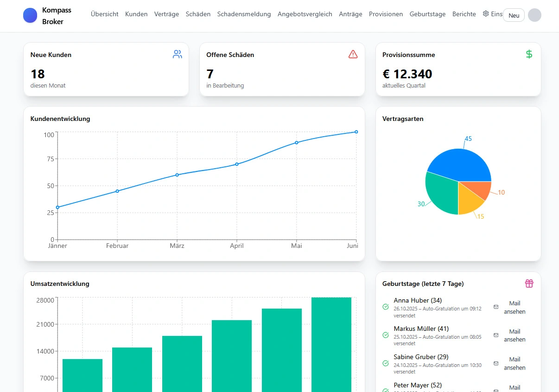This screenshot has width=559, height=392.
Task: Click the warning triangle icon on Offene Schäden
Action: click(353, 54)
